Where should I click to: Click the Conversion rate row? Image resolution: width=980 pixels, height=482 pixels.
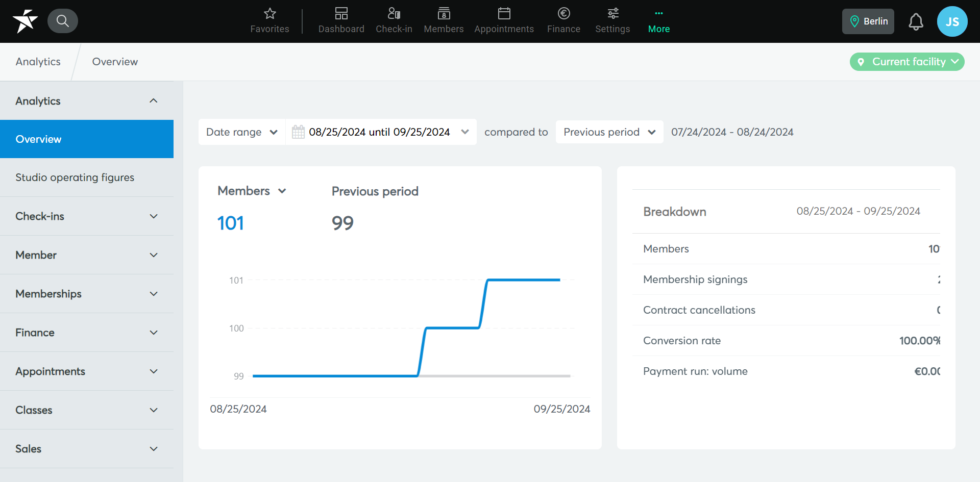(x=786, y=341)
